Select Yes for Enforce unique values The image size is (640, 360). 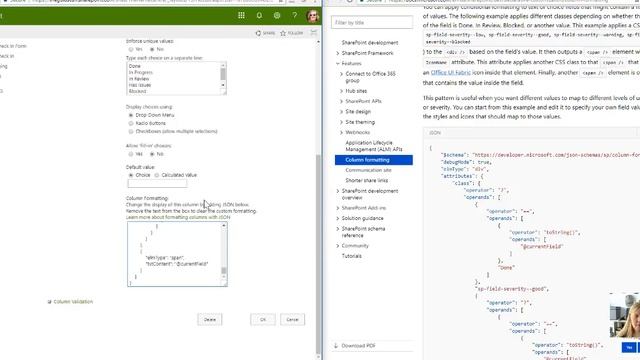(x=131, y=49)
